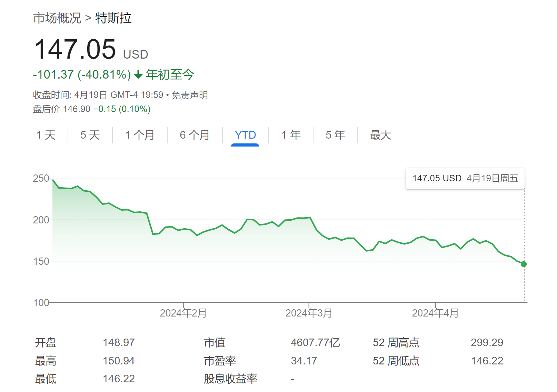Image resolution: width=557 pixels, height=392 pixels.
Task: Switch to the 6 个月 tab
Action: pos(195,135)
